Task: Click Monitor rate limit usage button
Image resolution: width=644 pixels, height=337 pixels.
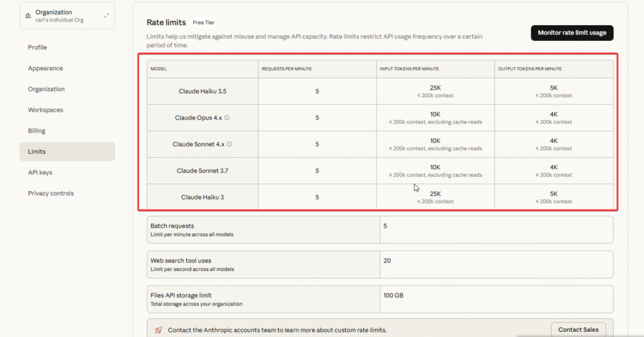Action: [572, 33]
